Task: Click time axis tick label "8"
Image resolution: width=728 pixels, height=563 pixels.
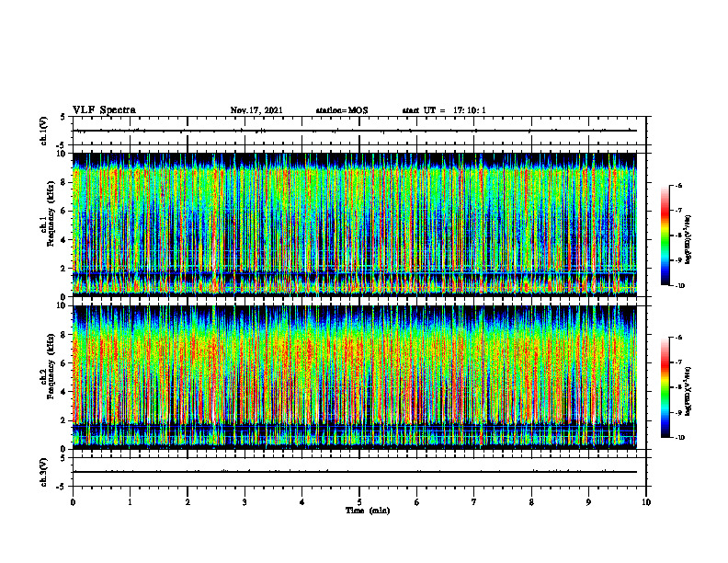Action: pyautogui.click(x=531, y=502)
